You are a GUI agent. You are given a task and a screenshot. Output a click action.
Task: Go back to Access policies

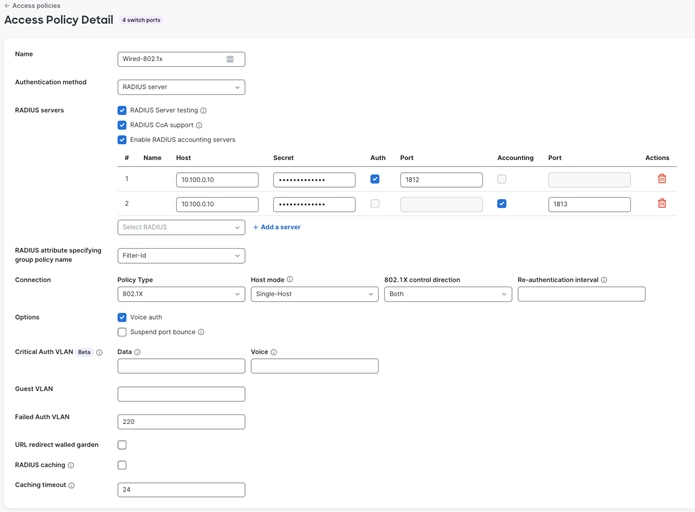(32, 6)
